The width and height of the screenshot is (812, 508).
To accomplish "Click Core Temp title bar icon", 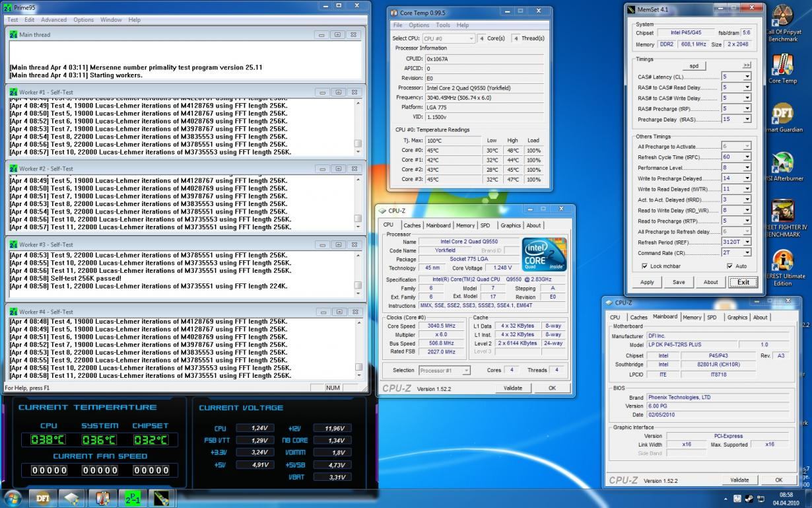I will [394, 13].
